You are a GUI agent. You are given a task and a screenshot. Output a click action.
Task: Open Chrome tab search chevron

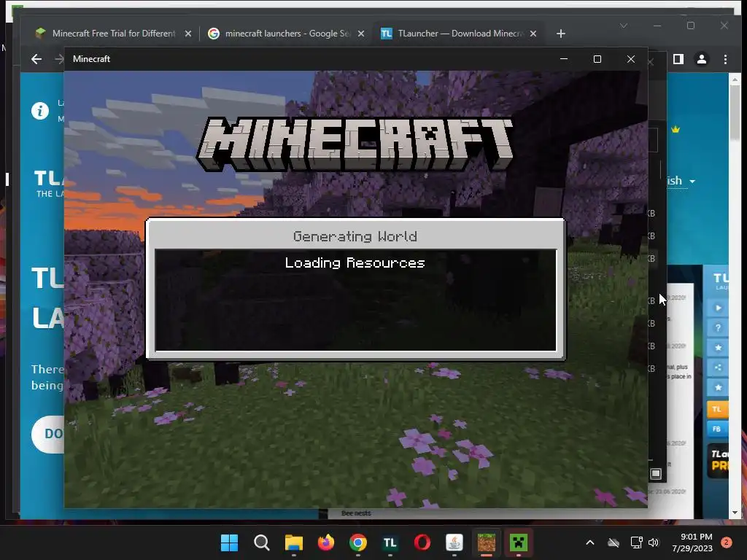[624, 26]
